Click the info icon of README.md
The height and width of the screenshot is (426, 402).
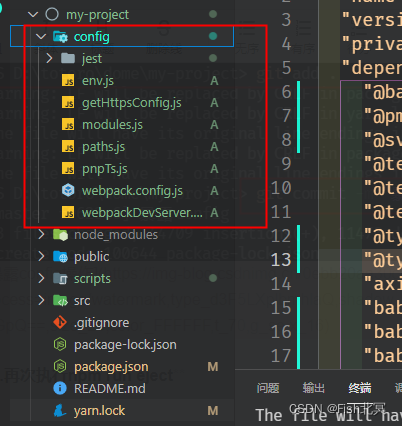[60, 388]
